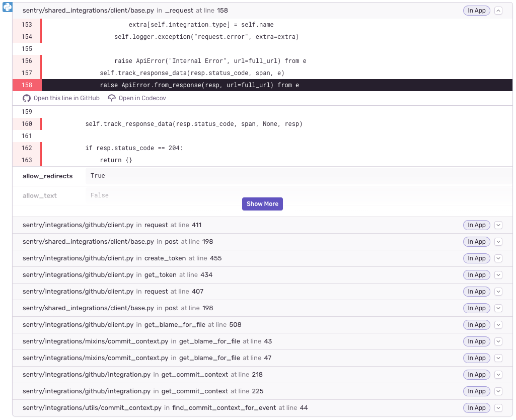Click In App tag on _request frame

click(x=477, y=11)
